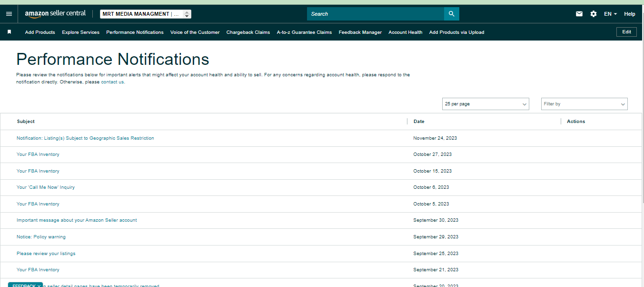
Task: Open Chargeback Claims
Action: pos(248,32)
